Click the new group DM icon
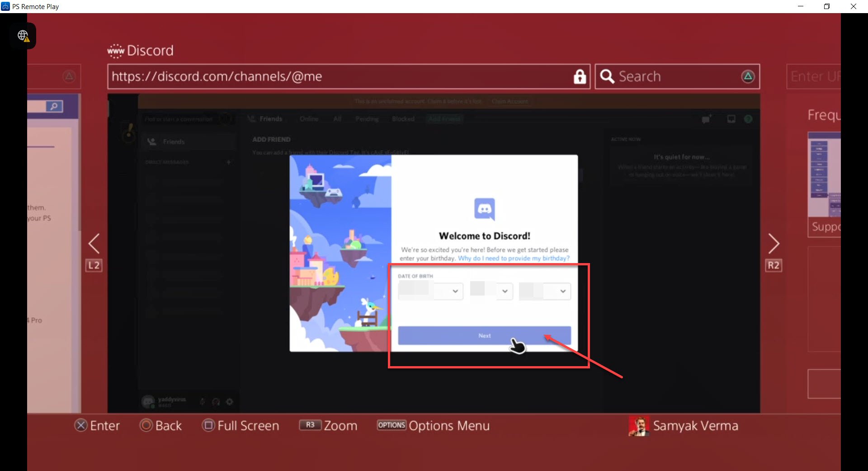This screenshot has height=471, width=868. (706, 119)
